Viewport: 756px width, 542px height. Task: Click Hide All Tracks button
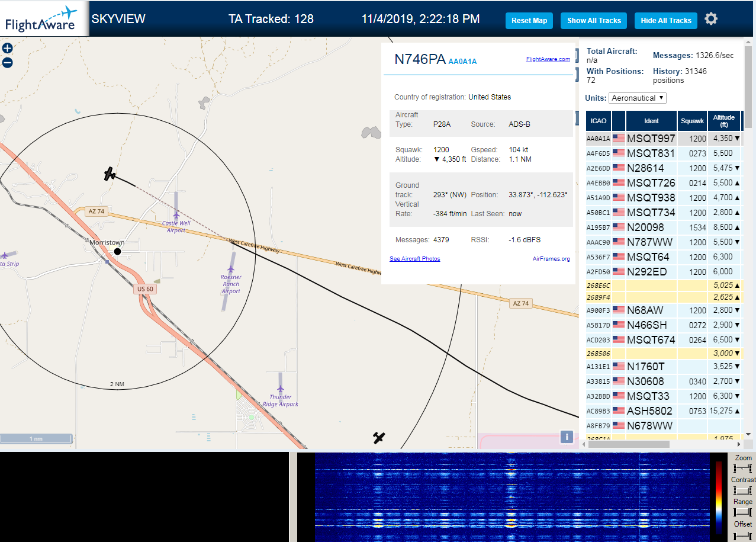(x=666, y=21)
